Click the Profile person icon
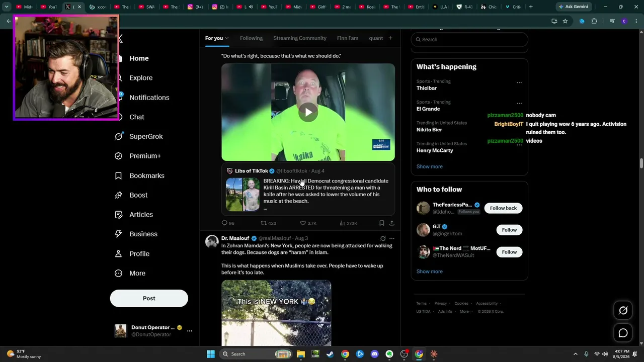The height and width of the screenshot is (362, 644). point(119,254)
